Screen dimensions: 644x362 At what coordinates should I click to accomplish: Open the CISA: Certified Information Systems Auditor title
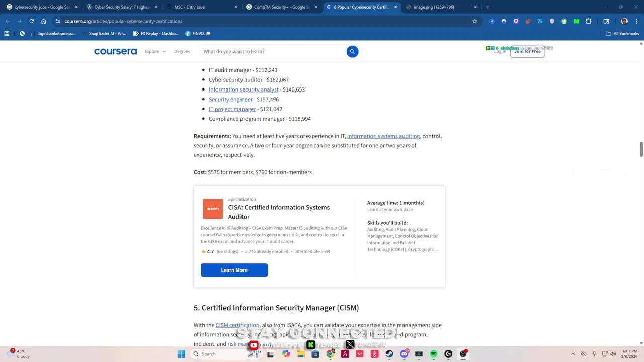tap(279, 212)
